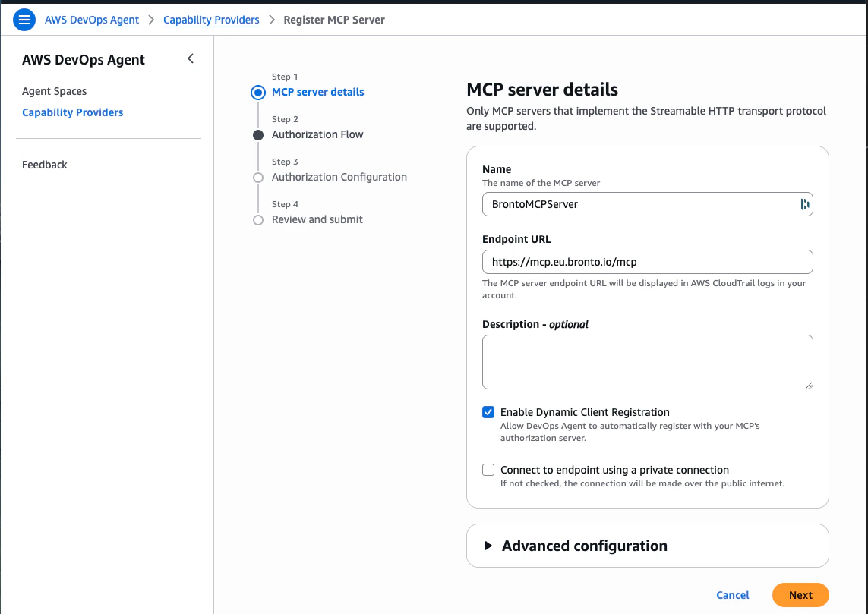Click the Advanced configuration heading text
Image resolution: width=868 pixels, height=614 pixels.
click(x=585, y=546)
